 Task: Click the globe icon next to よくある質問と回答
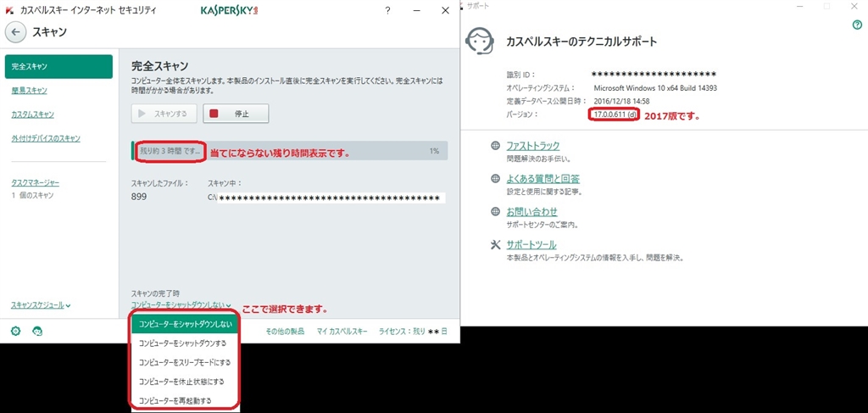tap(495, 179)
